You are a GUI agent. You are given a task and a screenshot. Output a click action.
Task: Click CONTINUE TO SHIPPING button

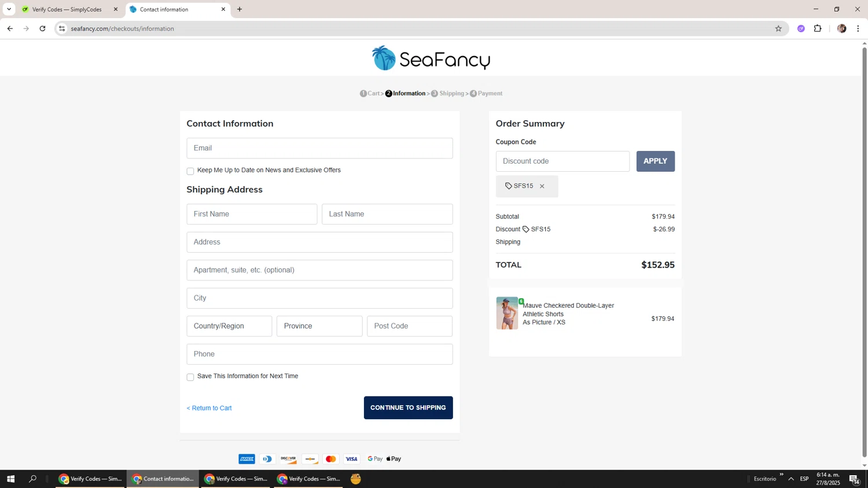[x=408, y=408]
